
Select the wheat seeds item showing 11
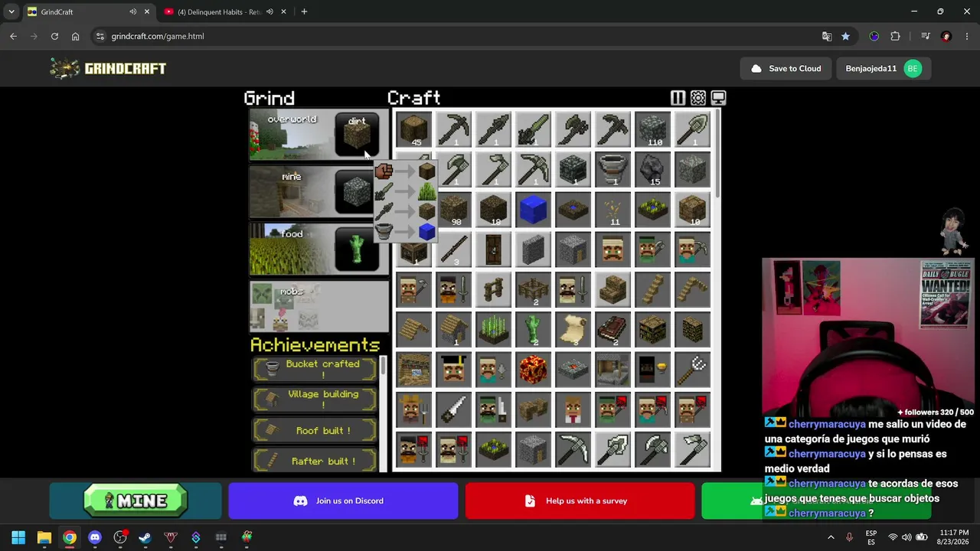click(613, 209)
